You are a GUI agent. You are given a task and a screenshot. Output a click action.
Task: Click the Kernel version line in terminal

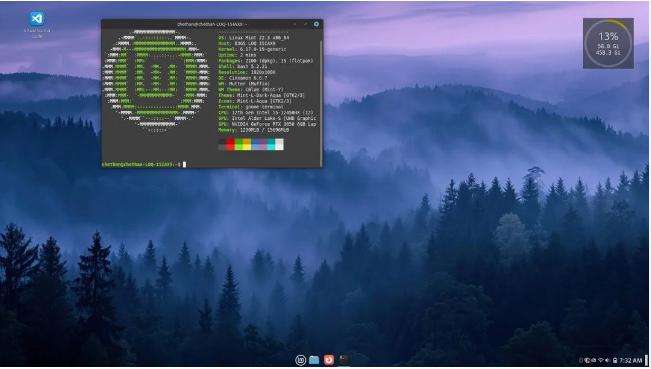(x=252, y=49)
